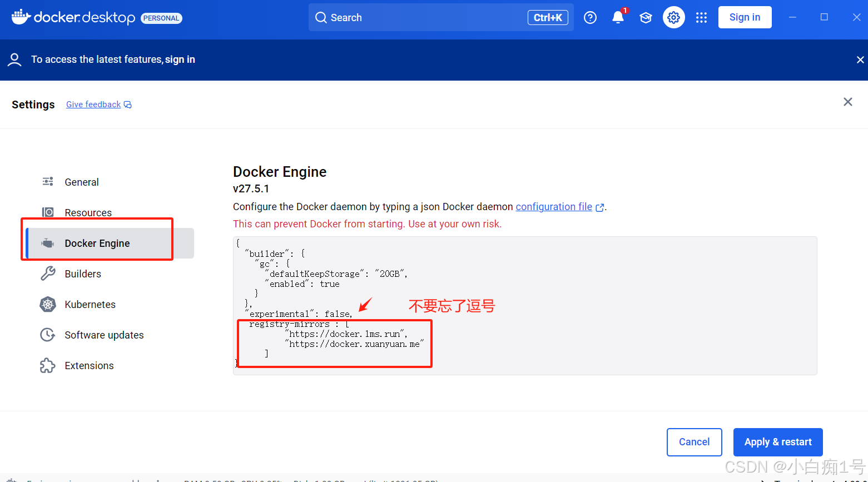The height and width of the screenshot is (482, 868).
Task: Click the Kubernetes wheel icon
Action: (48, 304)
